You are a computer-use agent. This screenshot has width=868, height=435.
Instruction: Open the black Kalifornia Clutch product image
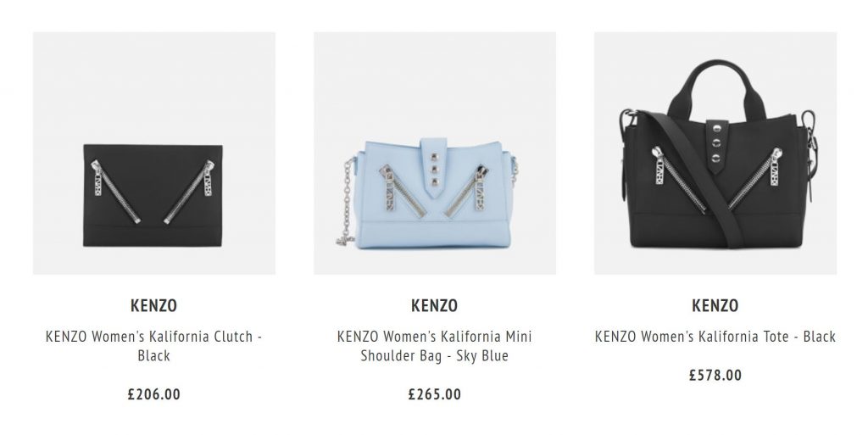pyautogui.click(x=154, y=153)
